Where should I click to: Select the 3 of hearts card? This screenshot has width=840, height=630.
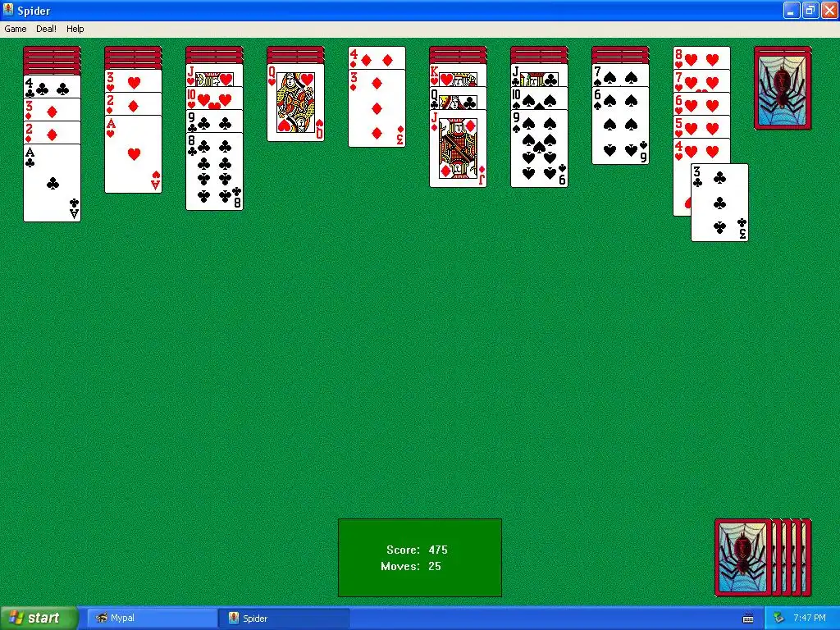pyautogui.click(x=134, y=81)
